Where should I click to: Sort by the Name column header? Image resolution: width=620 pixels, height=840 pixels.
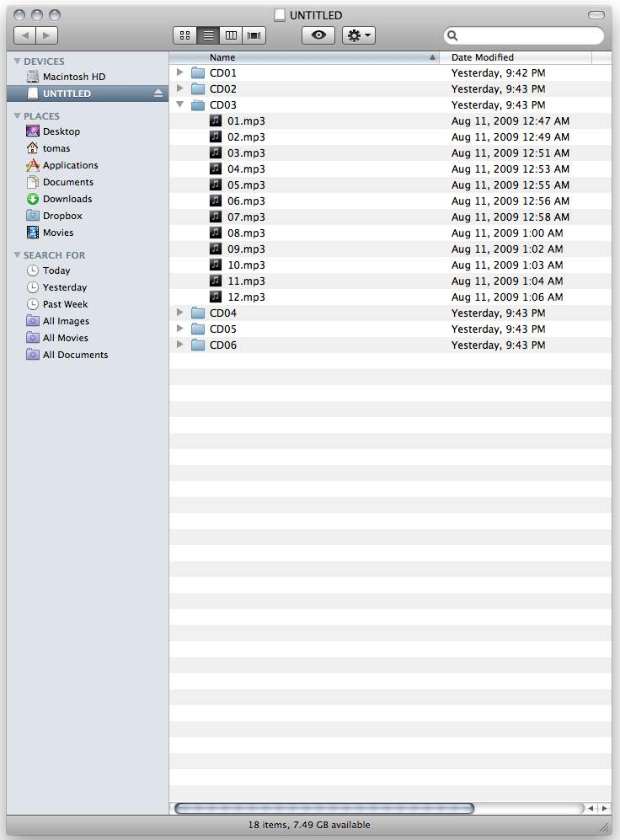click(x=303, y=57)
